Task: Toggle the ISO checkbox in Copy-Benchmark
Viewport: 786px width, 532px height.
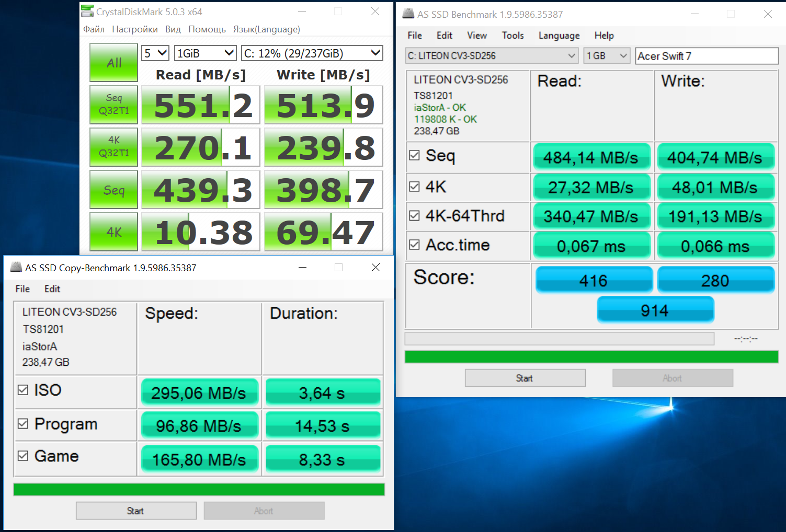Action: pyautogui.click(x=23, y=390)
